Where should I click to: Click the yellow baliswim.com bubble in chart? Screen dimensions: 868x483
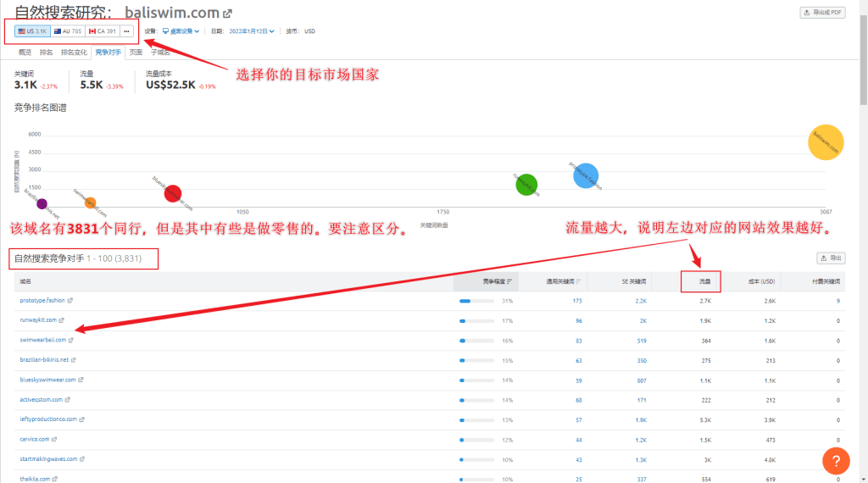click(x=826, y=142)
